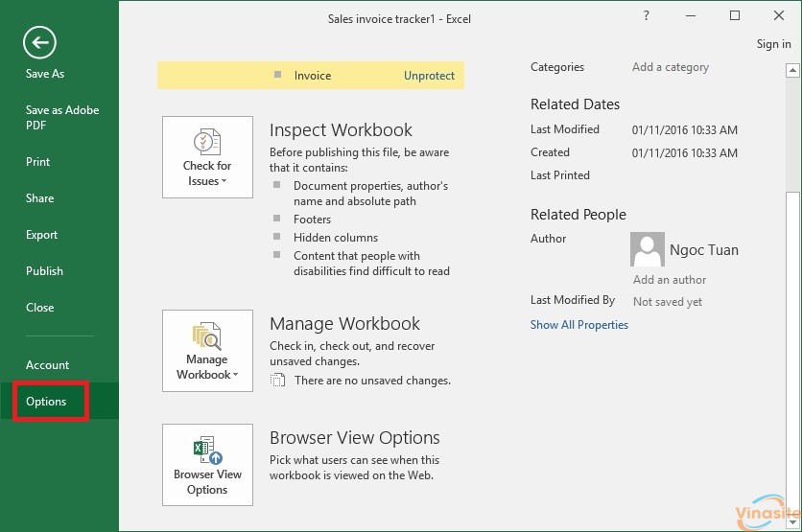Click the Created date value
Screen dimensions: 802x532
point(684,152)
